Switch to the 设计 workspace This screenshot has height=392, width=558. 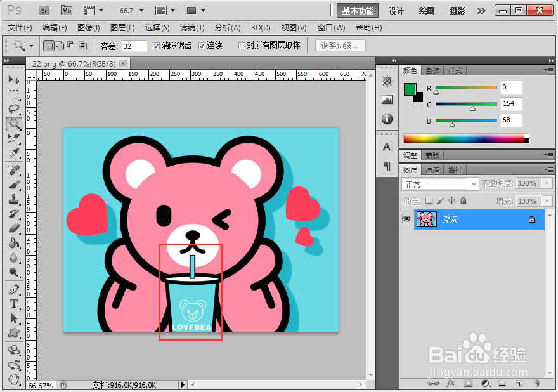tap(396, 11)
